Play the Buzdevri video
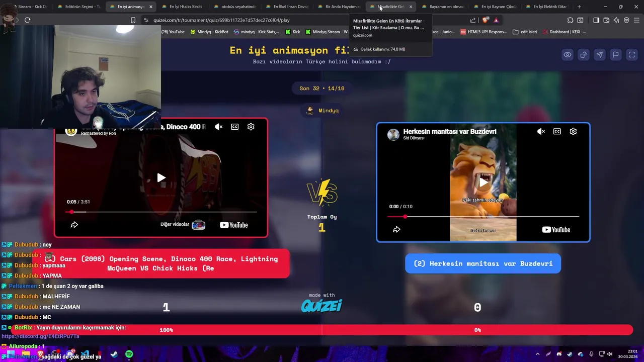Screen dimensions: 644x362 [x=483, y=183]
